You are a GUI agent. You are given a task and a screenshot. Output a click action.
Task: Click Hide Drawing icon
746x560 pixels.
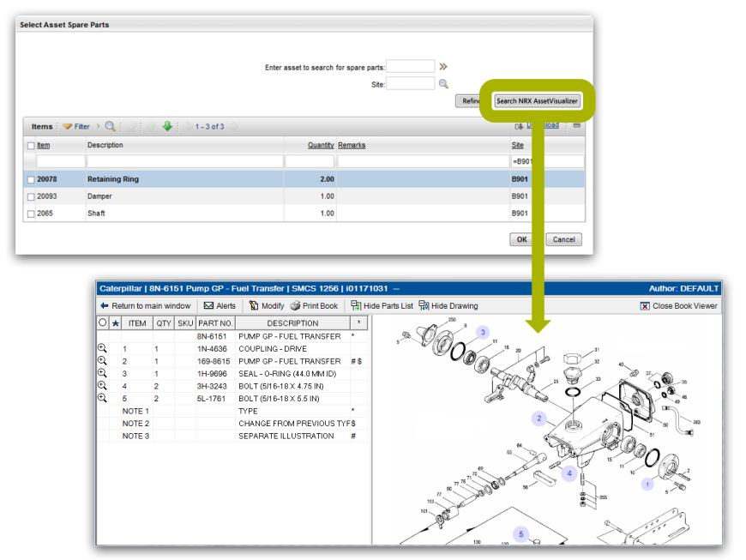point(424,305)
